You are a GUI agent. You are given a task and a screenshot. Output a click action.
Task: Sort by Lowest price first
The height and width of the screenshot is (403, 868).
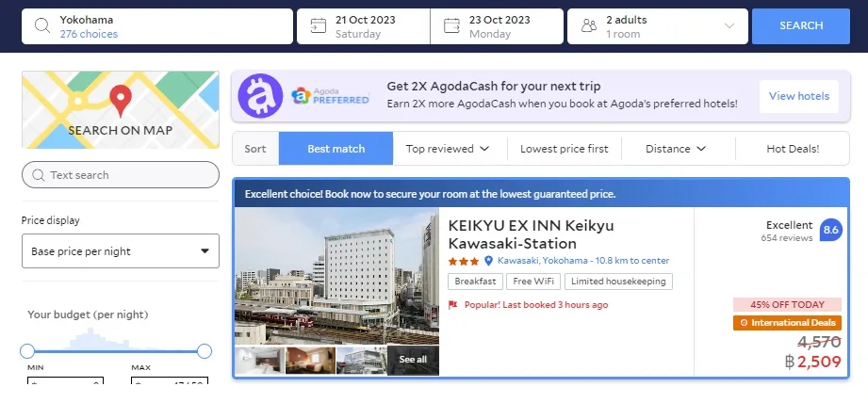[x=565, y=149]
